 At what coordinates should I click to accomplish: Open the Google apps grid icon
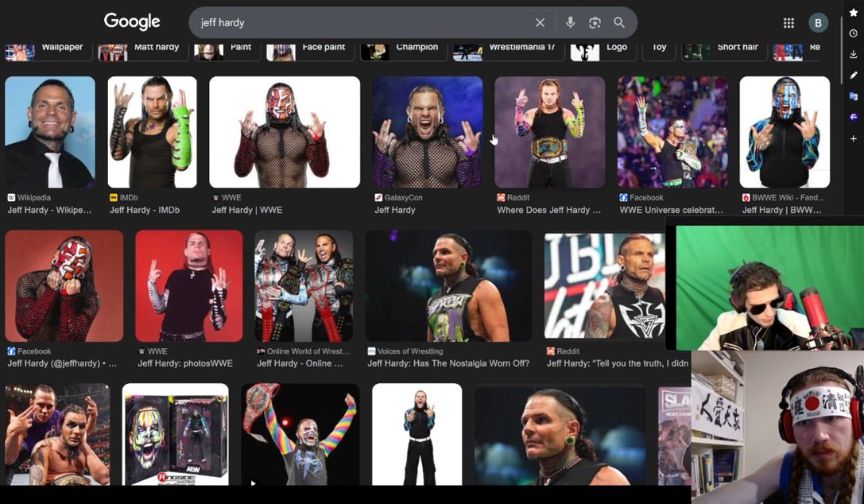(x=788, y=22)
